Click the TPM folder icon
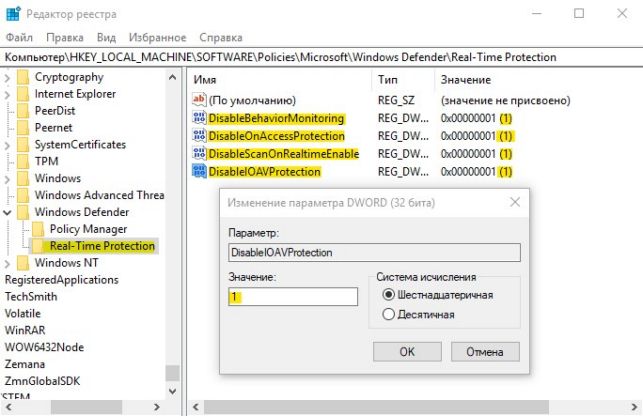Screen dimensions: 643x416 click(x=23, y=161)
